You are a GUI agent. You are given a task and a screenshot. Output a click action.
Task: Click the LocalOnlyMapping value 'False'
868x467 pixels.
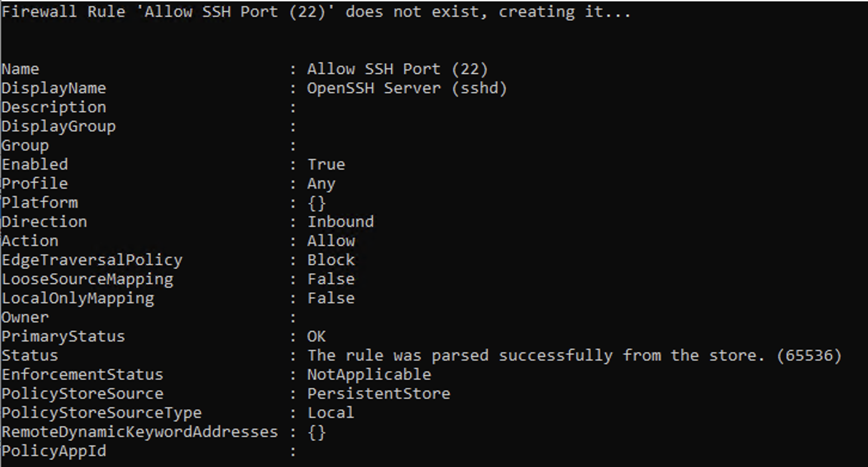click(x=331, y=298)
